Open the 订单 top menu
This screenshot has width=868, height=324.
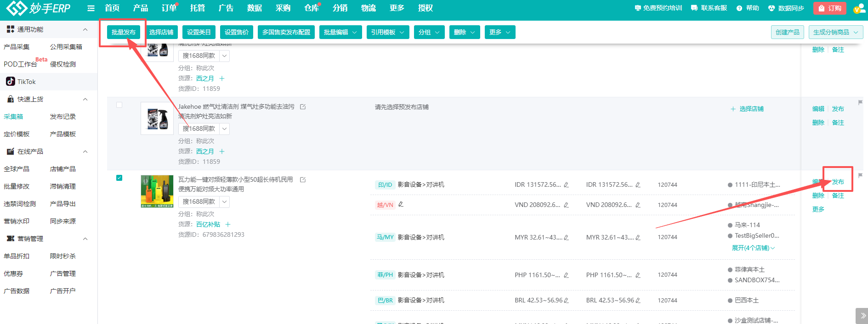(x=169, y=8)
